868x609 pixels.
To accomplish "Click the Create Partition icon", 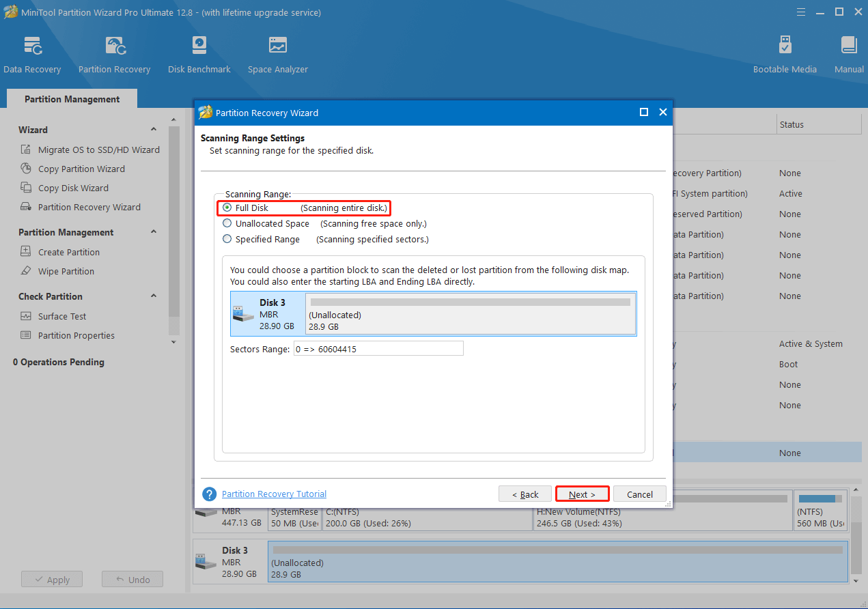I will coord(26,252).
